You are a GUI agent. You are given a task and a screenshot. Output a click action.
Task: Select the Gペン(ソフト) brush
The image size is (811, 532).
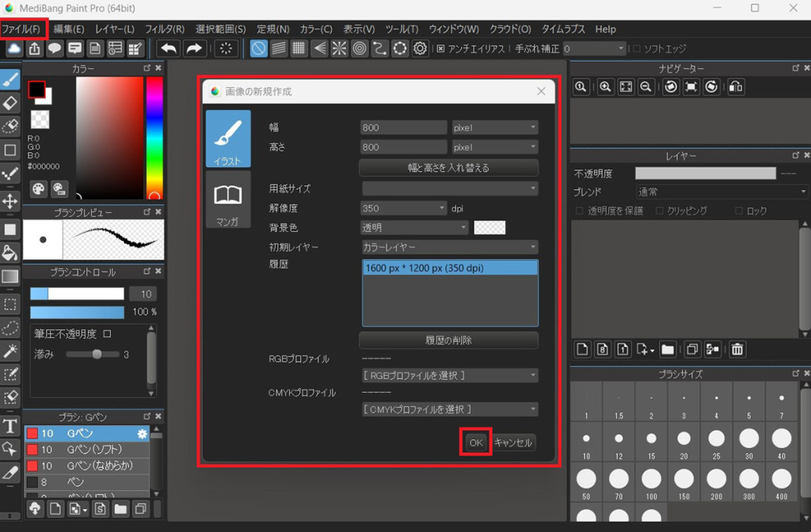[x=87, y=450]
